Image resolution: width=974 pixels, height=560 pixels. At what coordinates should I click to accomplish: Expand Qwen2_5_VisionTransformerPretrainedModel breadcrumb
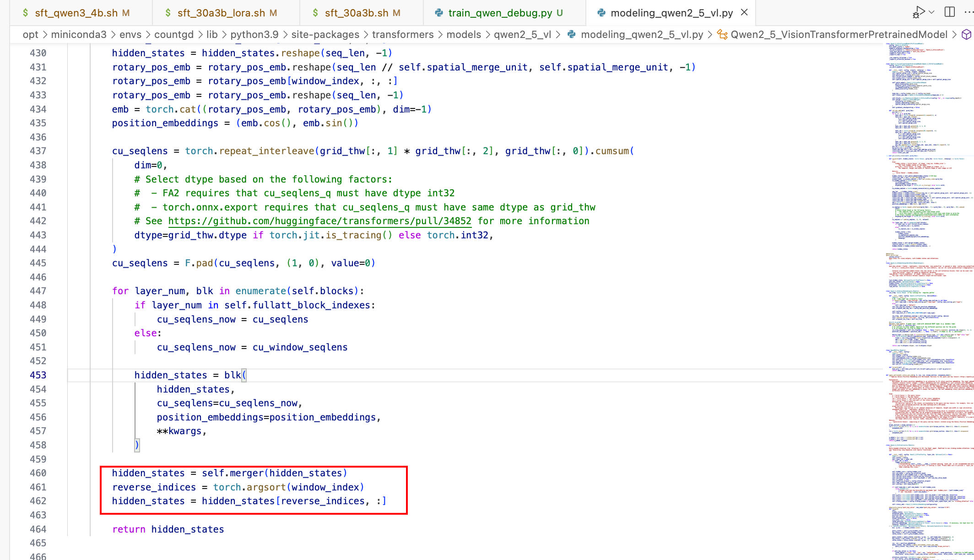pos(839,35)
